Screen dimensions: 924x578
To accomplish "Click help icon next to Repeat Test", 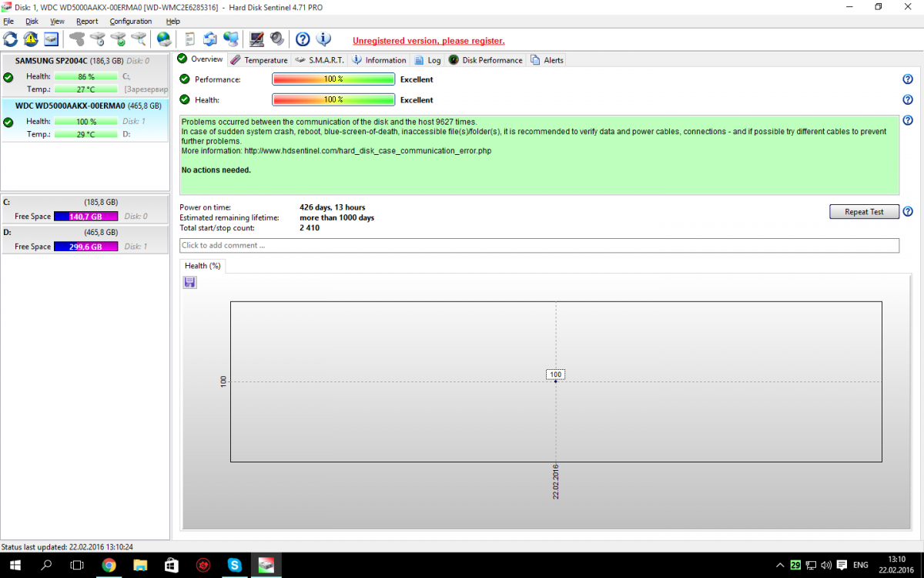I will pyautogui.click(x=908, y=212).
